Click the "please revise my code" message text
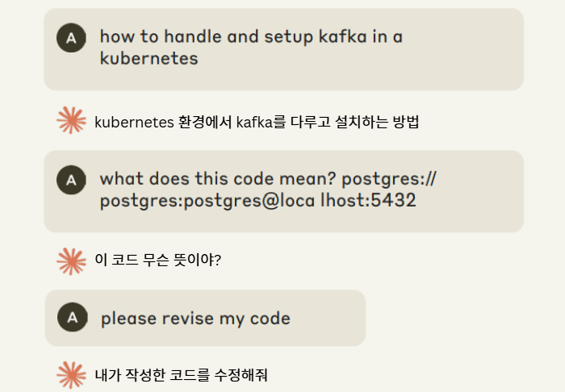 pos(195,319)
